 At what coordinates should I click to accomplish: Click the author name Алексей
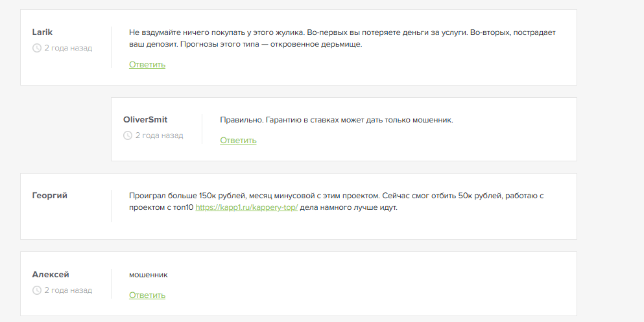pyautogui.click(x=51, y=274)
